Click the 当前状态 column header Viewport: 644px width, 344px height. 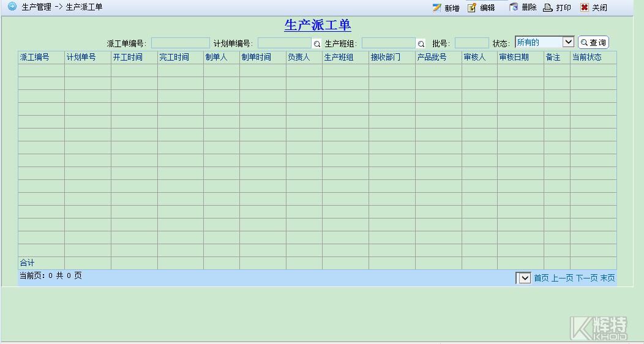[586, 58]
